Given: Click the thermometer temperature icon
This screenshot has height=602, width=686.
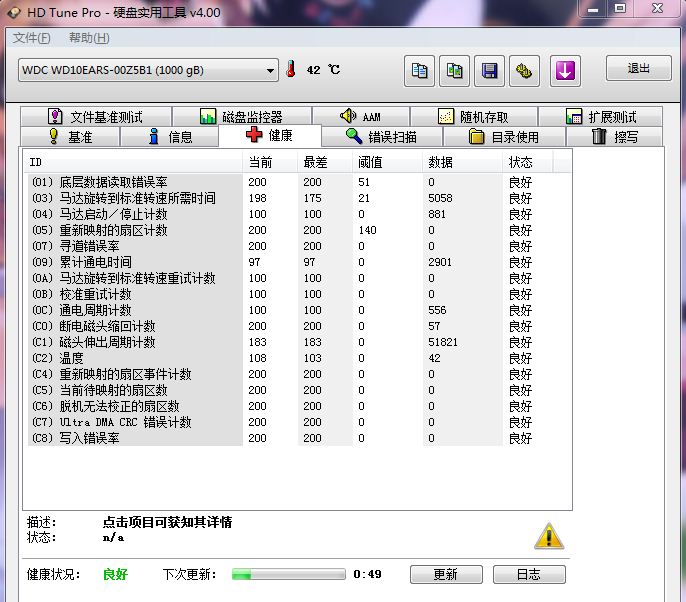Looking at the screenshot, I should coord(291,69).
